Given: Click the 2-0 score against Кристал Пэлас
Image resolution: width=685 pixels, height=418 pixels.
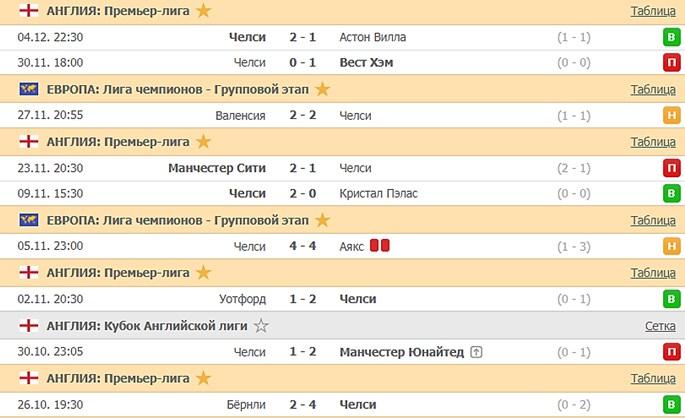Looking at the screenshot, I should pos(300,194).
